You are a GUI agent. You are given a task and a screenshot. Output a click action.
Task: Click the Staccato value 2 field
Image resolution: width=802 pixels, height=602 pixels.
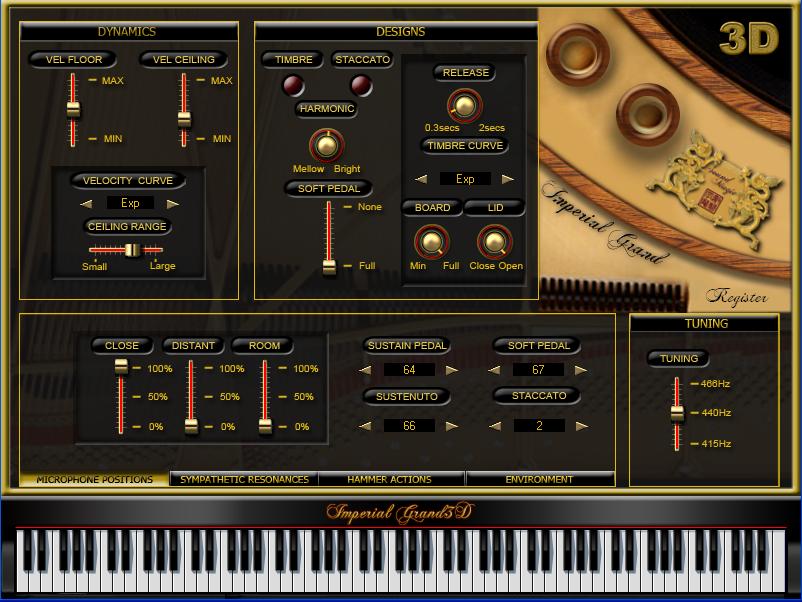[x=539, y=425]
